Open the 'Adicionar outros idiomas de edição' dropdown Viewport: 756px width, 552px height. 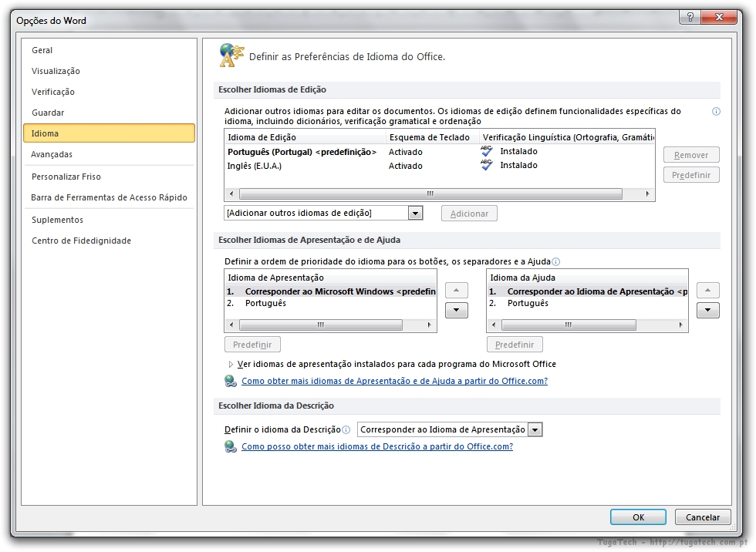click(415, 213)
